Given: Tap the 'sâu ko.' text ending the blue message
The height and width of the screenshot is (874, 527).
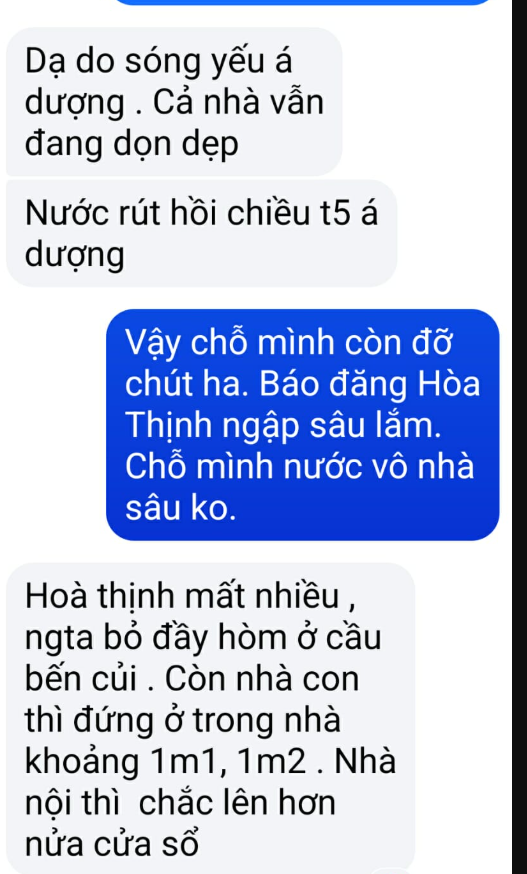Looking at the screenshot, I should pos(181,509).
